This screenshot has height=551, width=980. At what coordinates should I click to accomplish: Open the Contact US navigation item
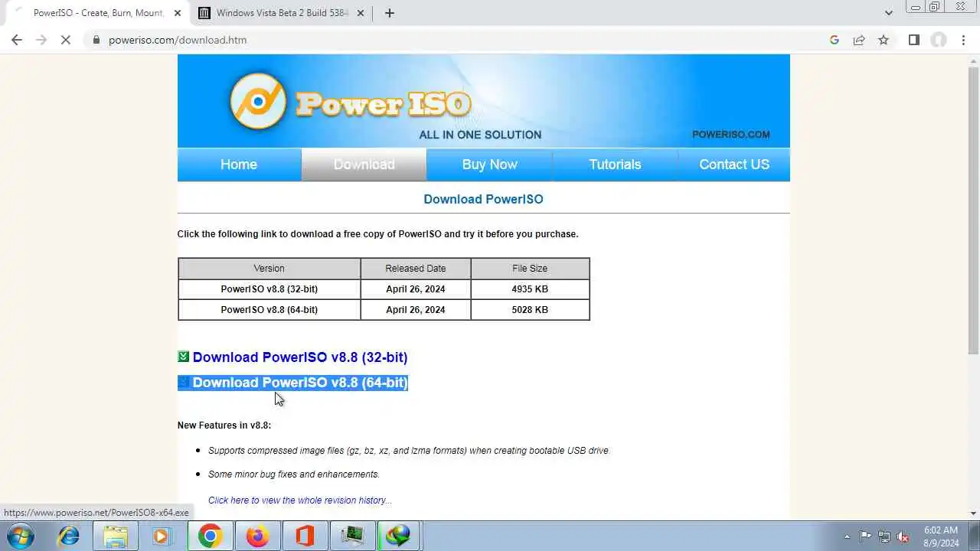pyautogui.click(x=733, y=165)
